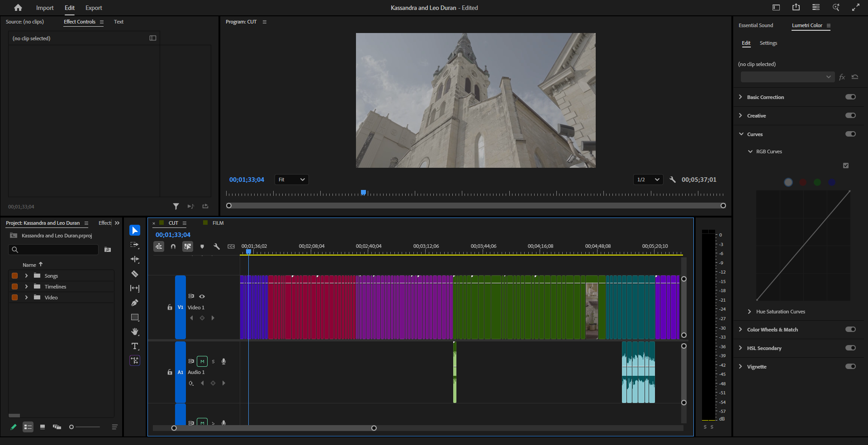Click New Bin from search icon
Screen dimensions: 868x445
pyautogui.click(x=108, y=250)
